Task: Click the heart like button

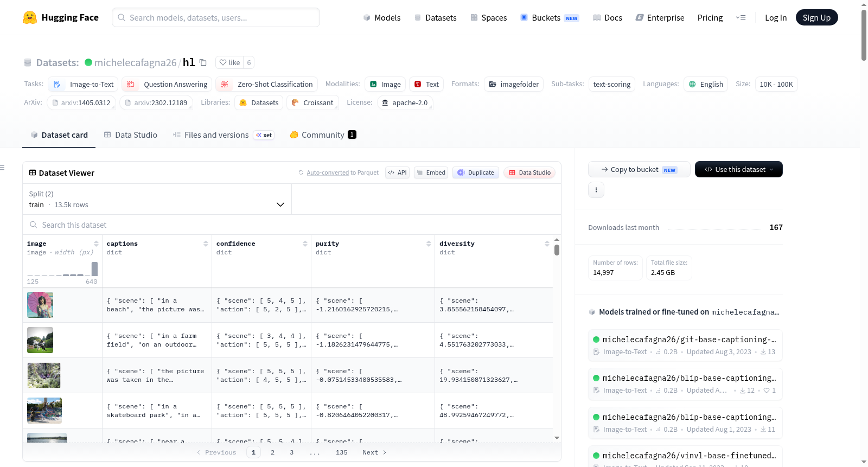Action: pyautogui.click(x=229, y=62)
